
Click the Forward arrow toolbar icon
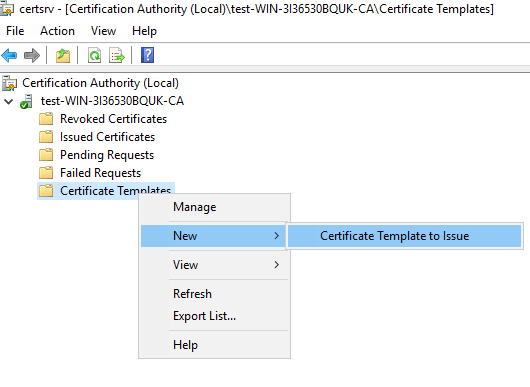(32, 55)
